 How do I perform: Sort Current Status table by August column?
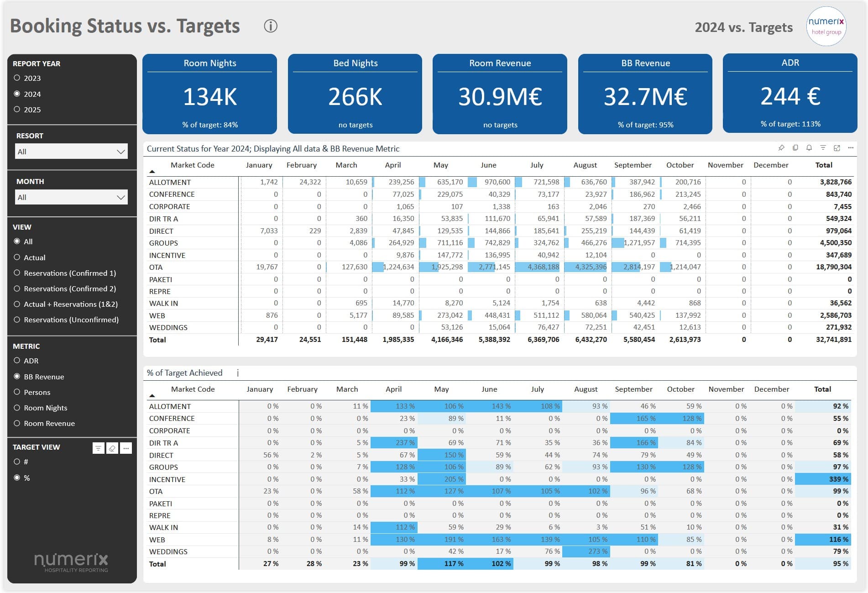[x=585, y=165]
